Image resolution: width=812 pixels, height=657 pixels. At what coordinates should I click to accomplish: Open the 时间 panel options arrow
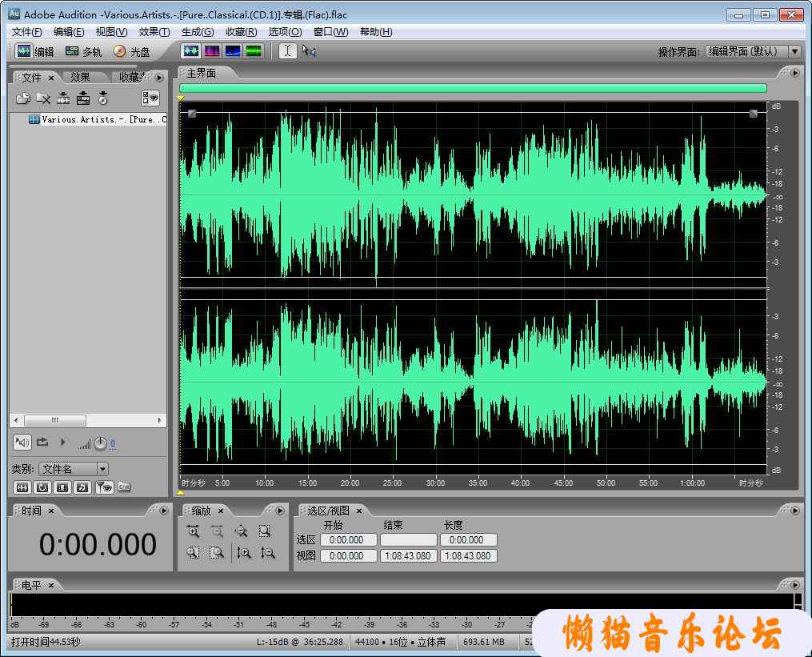pyautogui.click(x=164, y=511)
